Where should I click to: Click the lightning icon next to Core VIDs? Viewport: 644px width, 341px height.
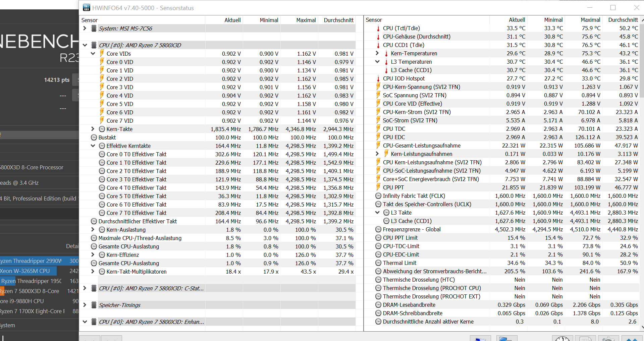pyautogui.click(x=102, y=53)
